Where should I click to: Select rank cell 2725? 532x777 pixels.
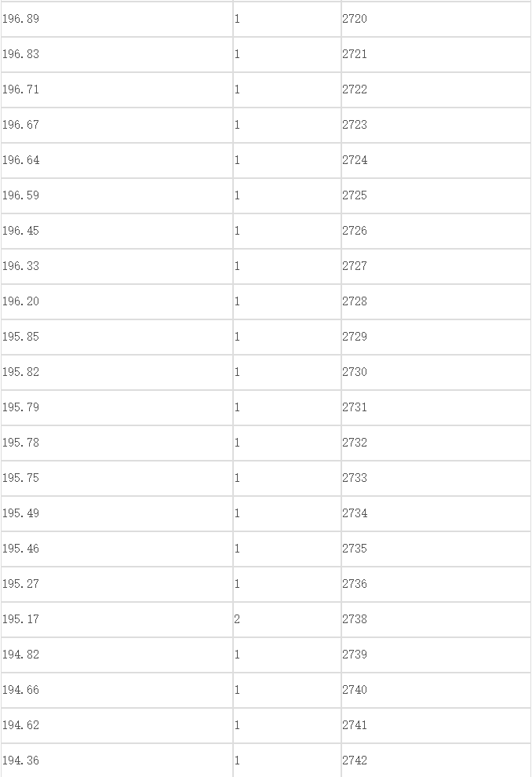click(x=436, y=195)
